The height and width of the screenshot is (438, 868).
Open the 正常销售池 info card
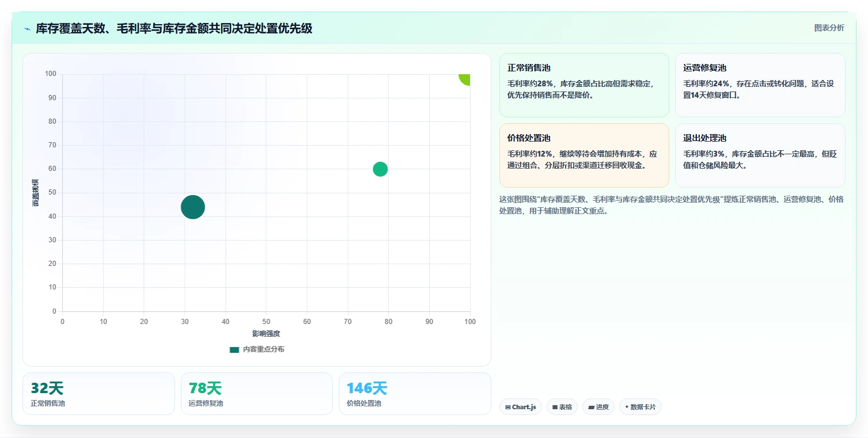coord(584,85)
